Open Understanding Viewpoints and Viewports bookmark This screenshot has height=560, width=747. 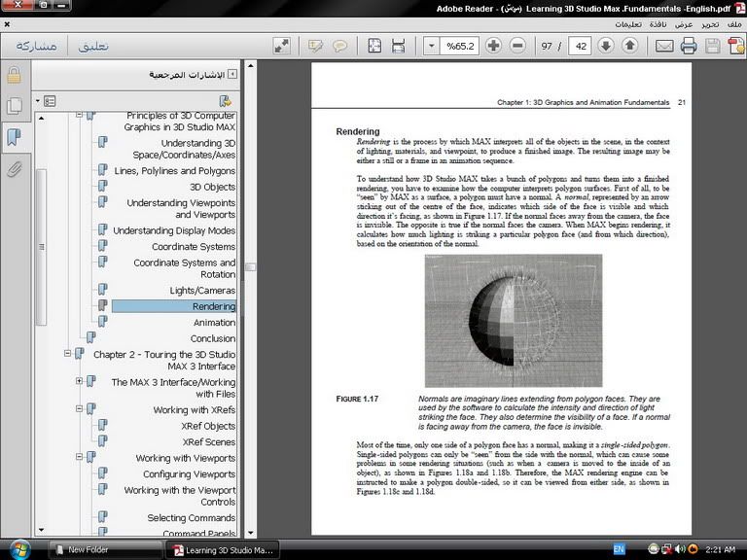pyautogui.click(x=181, y=209)
